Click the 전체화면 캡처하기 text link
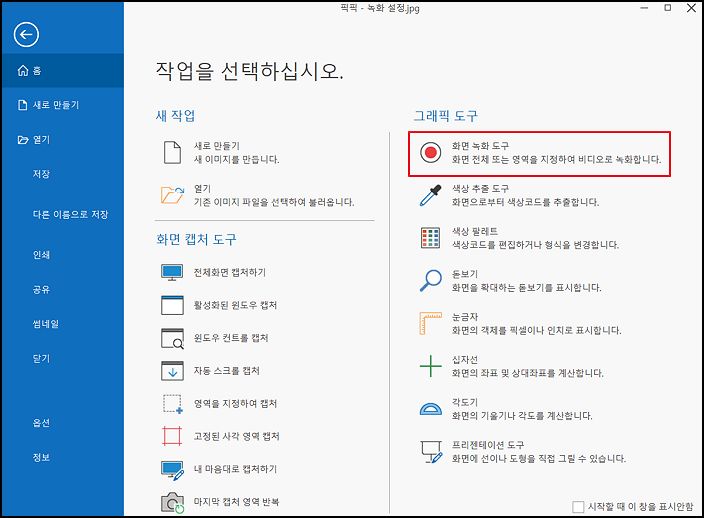 pos(229,272)
